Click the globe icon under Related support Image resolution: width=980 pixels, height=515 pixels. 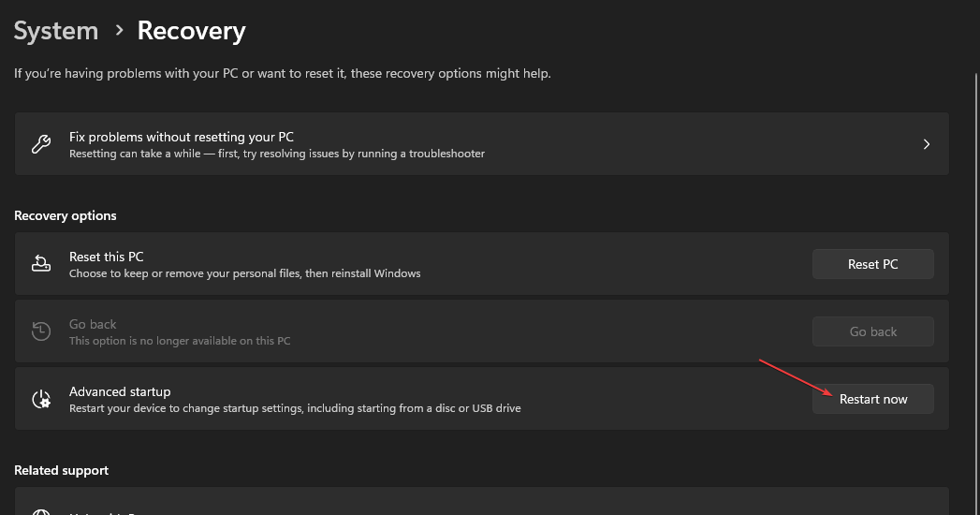41,511
